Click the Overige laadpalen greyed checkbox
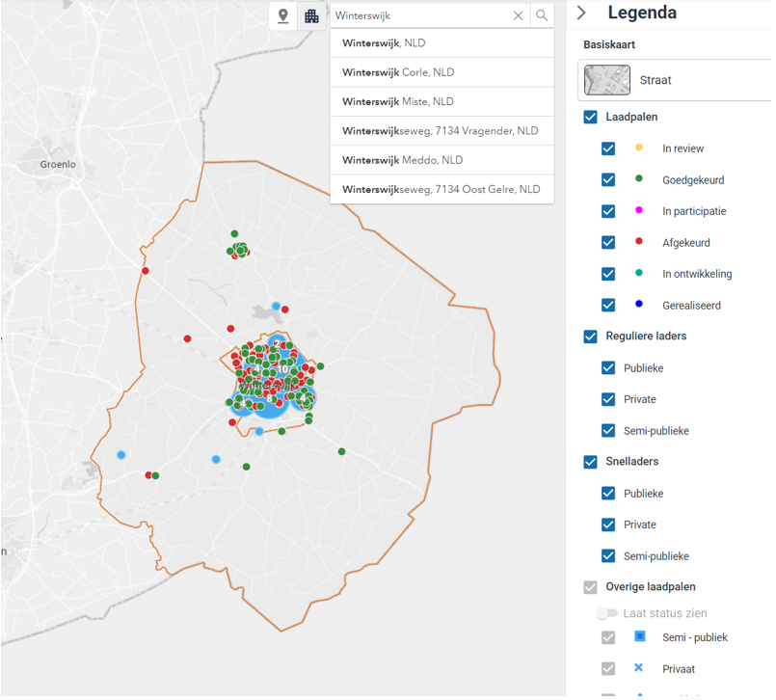This screenshot has width=776, height=700. click(x=591, y=587)
